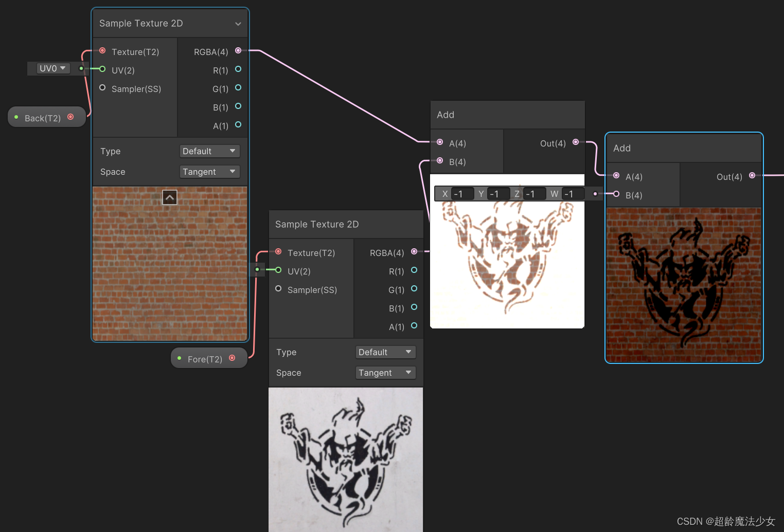Click the X value field of the B vector
Viewport: 784px width, 532px height.
pyautogui.click(x=462, y=194)
